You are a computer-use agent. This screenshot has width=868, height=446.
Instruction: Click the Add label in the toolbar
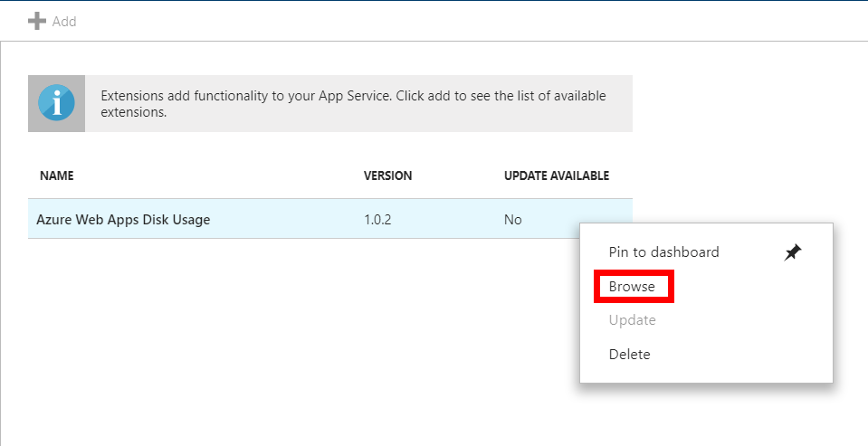64,21
